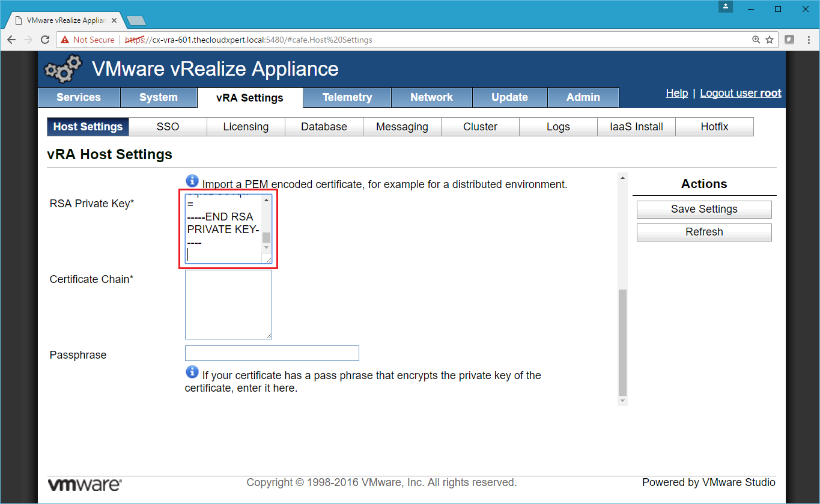Open the Licensing sub-tab
This screenshot has width=820, height=504.
tap(246, 127)
